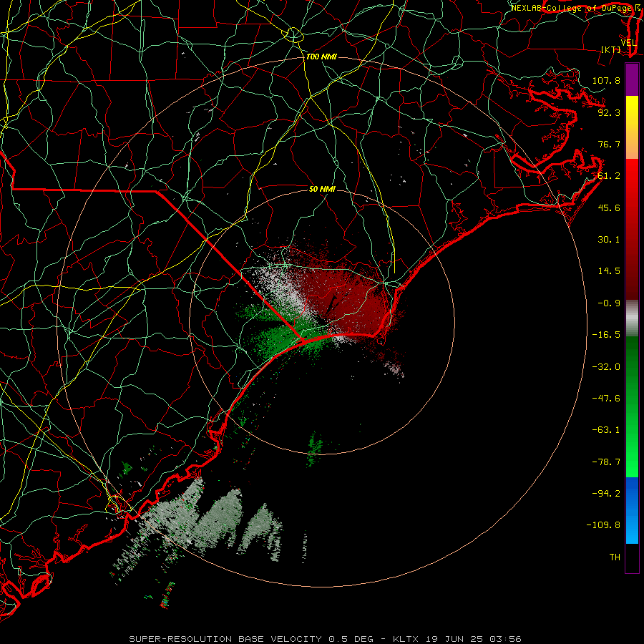Pick the 61.2 legend value

(x=609, y=176)
